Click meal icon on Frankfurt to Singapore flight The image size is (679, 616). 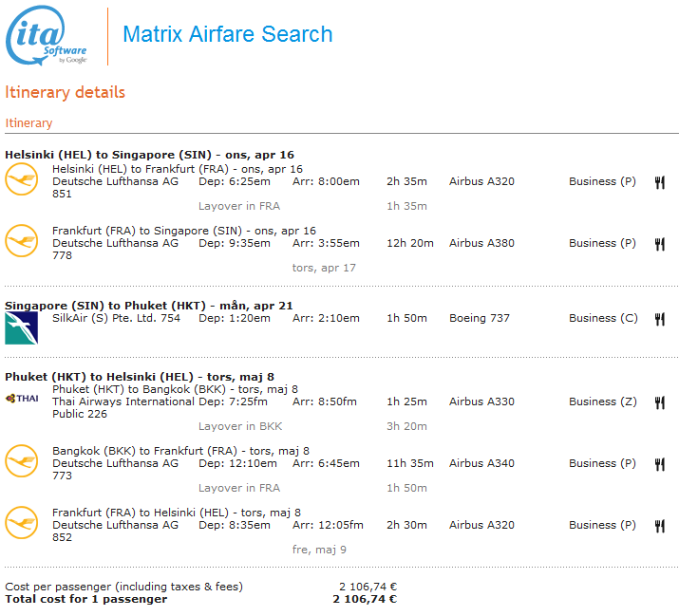pos(659,244)
